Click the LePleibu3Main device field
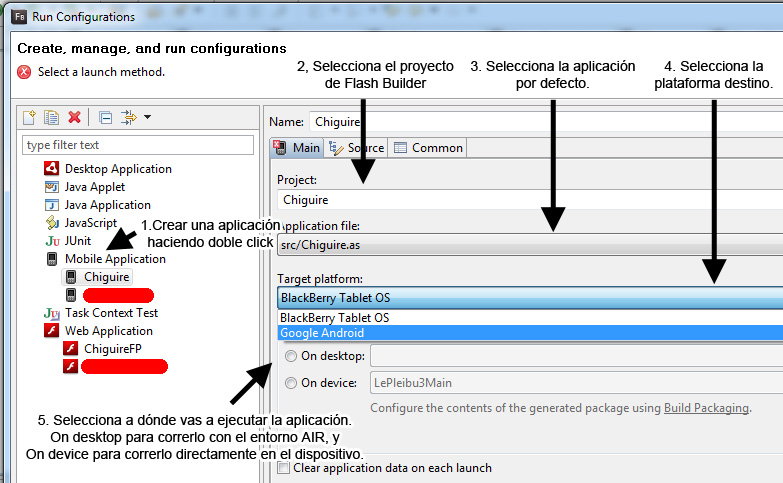Screen dimensions: 783x483 [x=577, y=383]
